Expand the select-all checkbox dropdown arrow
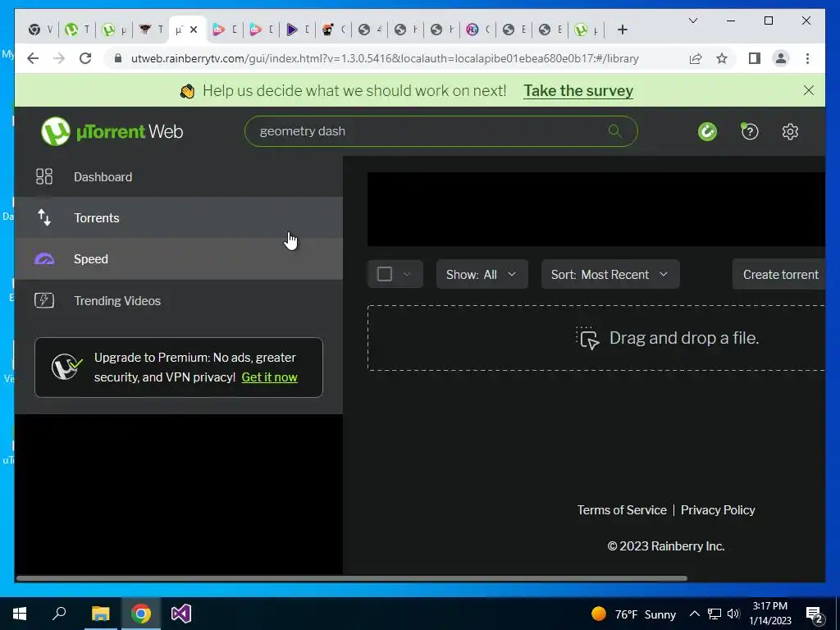This screenshot has width=840, height=630. pyautogui.click(x=407, y=274)
